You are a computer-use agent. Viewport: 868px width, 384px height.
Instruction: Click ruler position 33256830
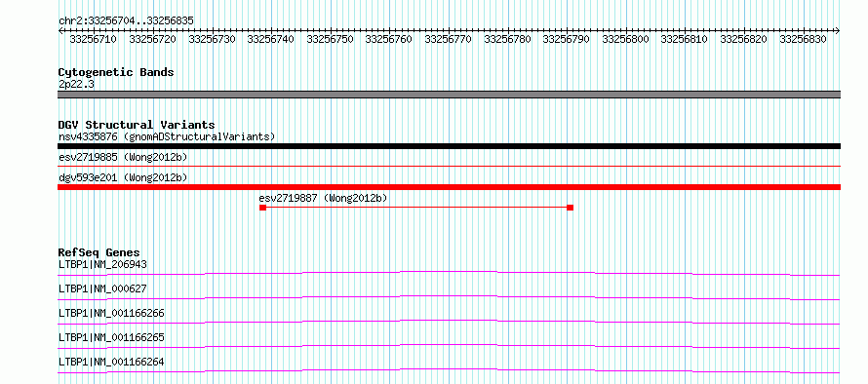pyautogui.click(x=803, y=39)
